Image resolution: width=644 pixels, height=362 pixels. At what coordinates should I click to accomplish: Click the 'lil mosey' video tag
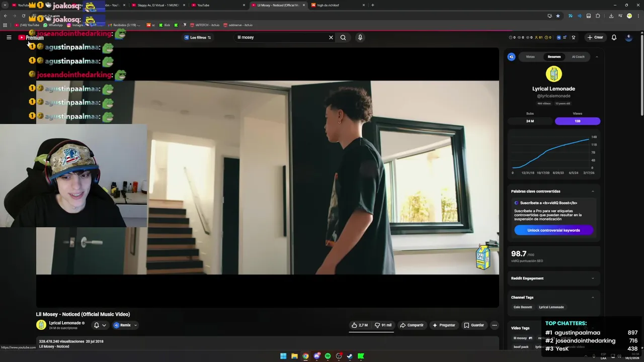(523, 338)
